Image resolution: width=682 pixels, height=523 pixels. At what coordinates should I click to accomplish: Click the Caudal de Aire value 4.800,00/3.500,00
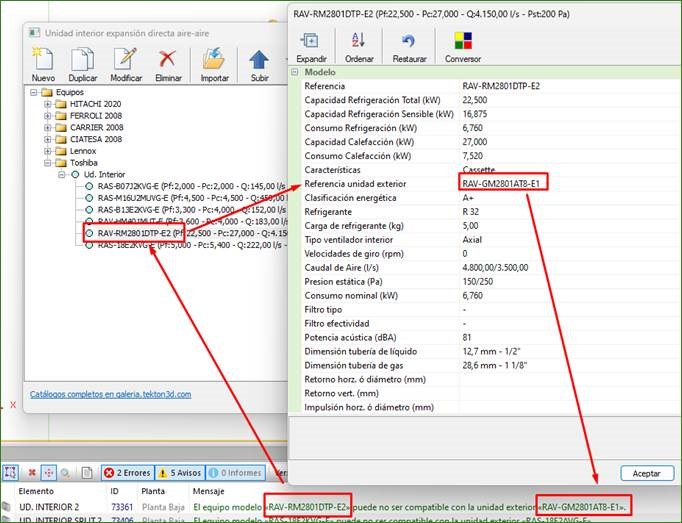pos(495,268)
